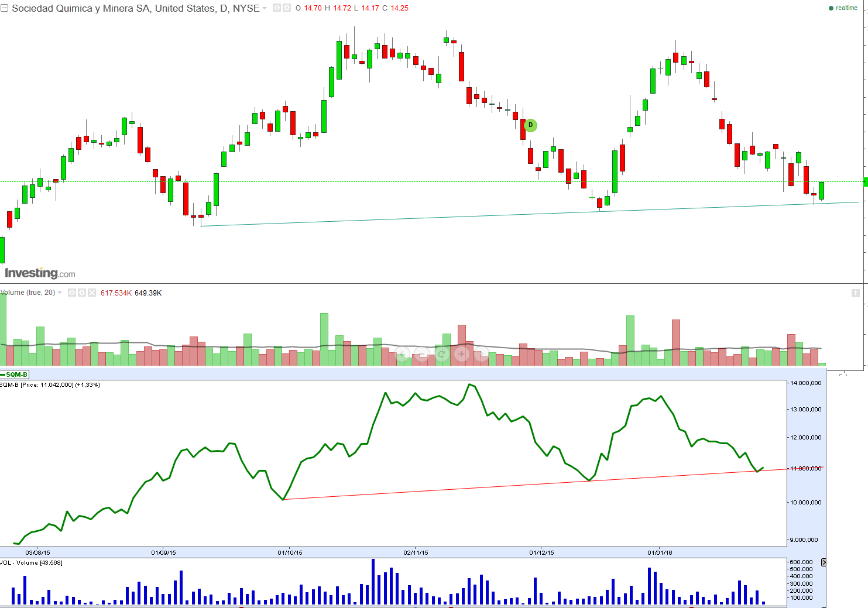Screen dimensions: 868x608
Task: Zoom in the chart with plus button
Action: point(462,353)
